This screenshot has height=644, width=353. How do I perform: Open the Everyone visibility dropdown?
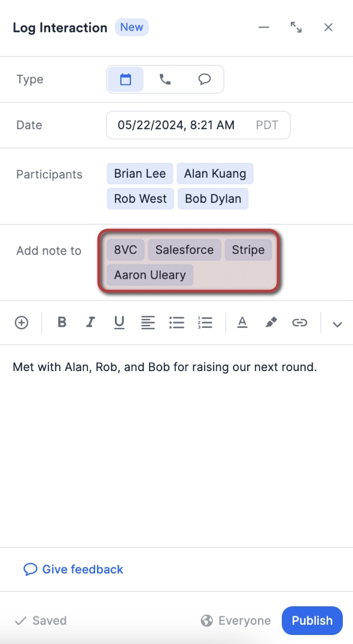(x=236, y=621)
